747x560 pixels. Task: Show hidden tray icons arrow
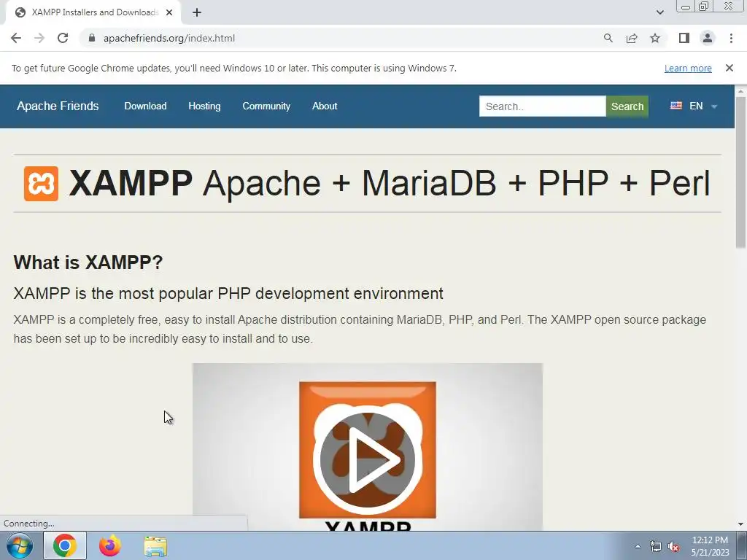(x=638, y=546)
